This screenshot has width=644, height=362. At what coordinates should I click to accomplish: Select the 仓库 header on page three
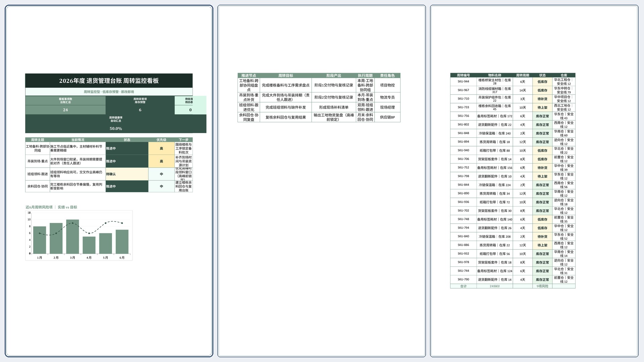pyautogui.click(x=564, y=75)
